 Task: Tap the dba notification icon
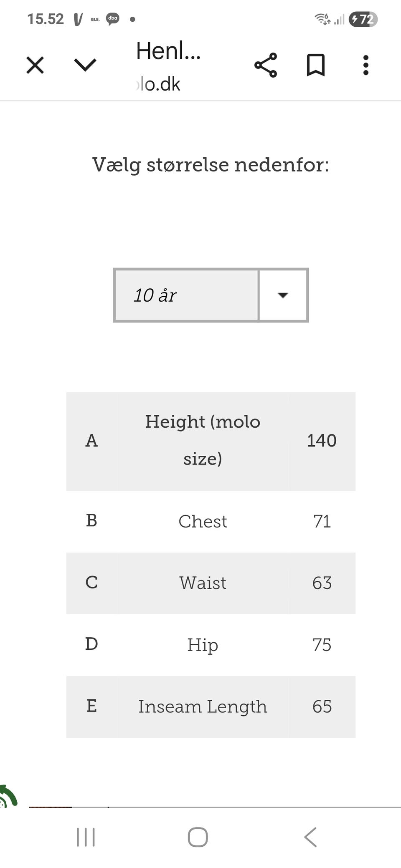coord(113,19)
